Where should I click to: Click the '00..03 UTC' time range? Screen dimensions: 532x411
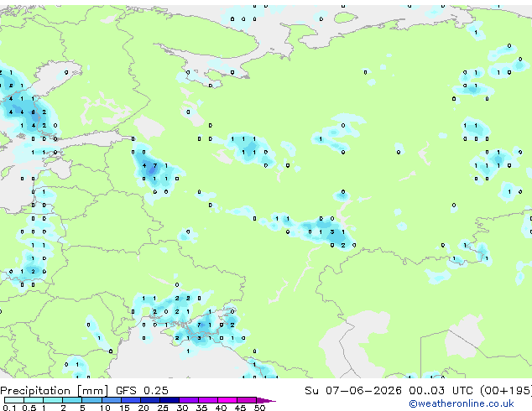(x=441, y=391)
